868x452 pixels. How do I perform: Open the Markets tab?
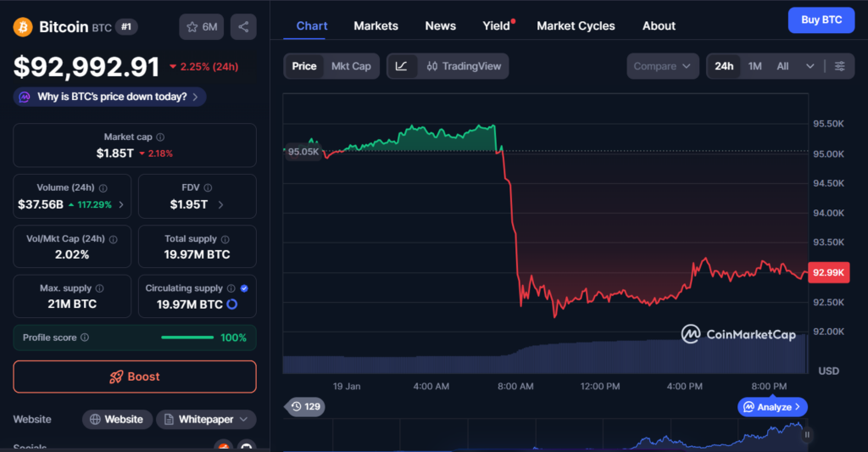(x=376, y=25)
